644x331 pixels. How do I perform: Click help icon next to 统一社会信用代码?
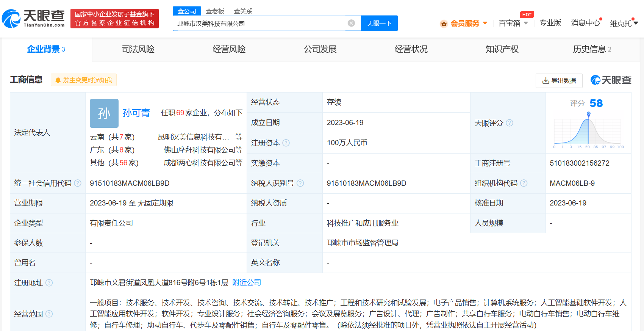pos(78,183)
